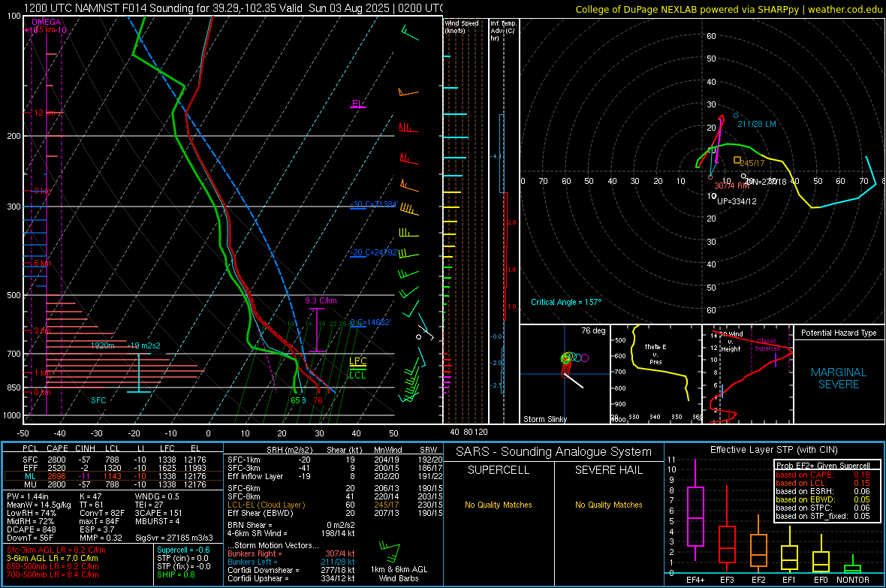Click the "SUPERCELL" column heading in SARS
886x588 pixels.
499,470
